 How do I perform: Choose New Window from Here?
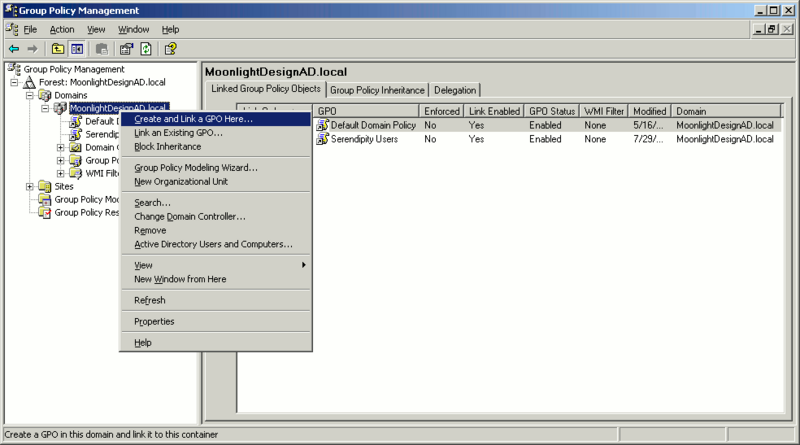pos(216,279)
